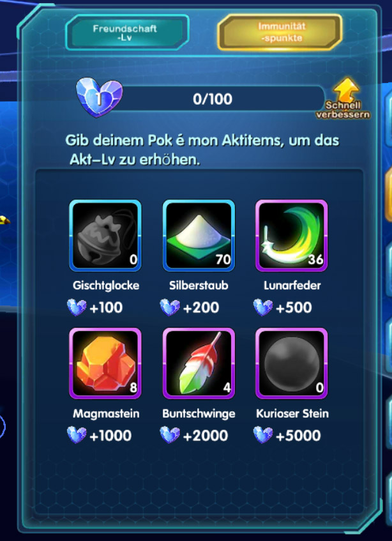Click the +500 reward value under Lunarfeder

coord(294,308)
